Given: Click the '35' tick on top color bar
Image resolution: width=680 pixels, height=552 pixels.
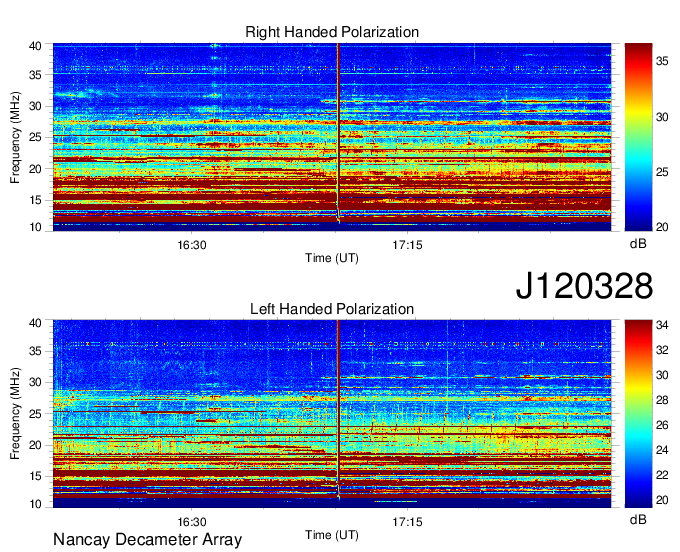Looking at the screenshot, I should 662,62.
